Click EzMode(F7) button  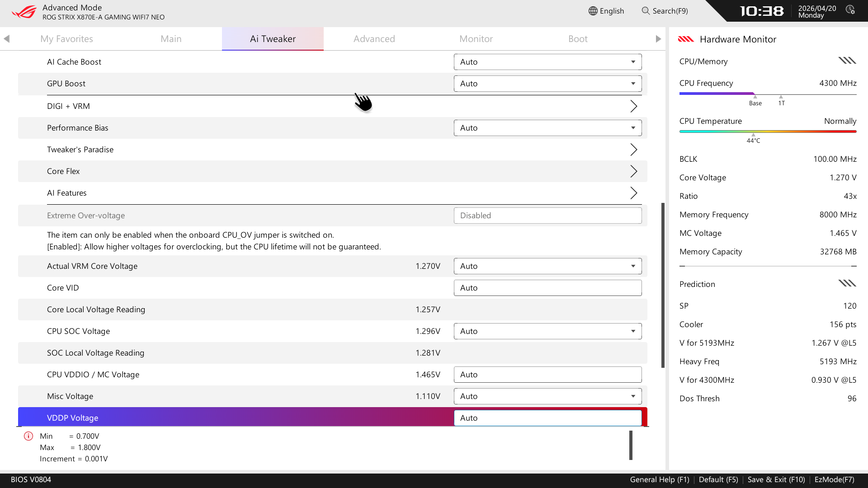(x=834, y=479)
